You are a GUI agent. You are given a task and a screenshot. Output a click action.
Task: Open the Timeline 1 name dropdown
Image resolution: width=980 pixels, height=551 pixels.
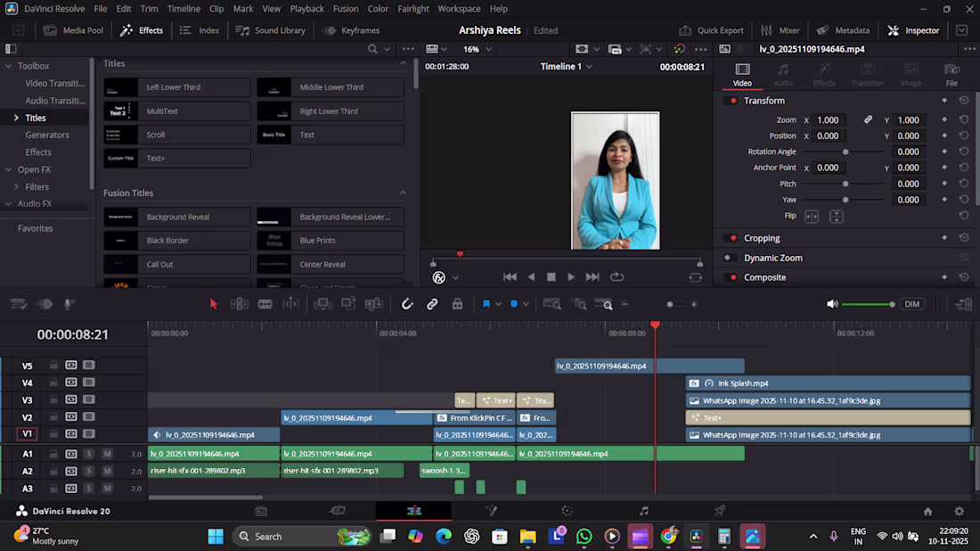tap(567, 66)
